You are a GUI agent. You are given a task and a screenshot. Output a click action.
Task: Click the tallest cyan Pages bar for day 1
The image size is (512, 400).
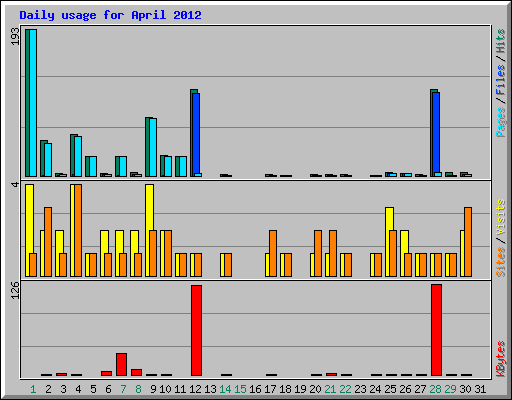pyautogui.click(x=33, y=103)
